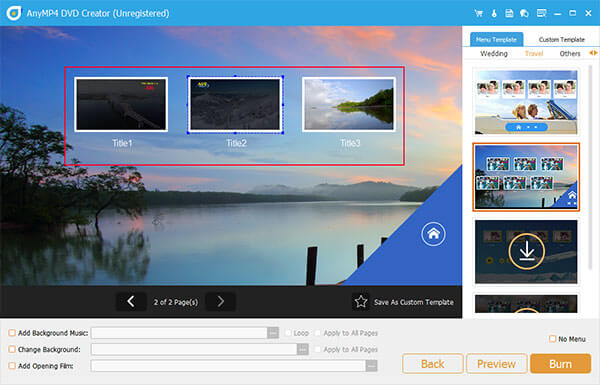The image size is (600, 385).
Task: Click the Burn button
Action: (561, 364)
